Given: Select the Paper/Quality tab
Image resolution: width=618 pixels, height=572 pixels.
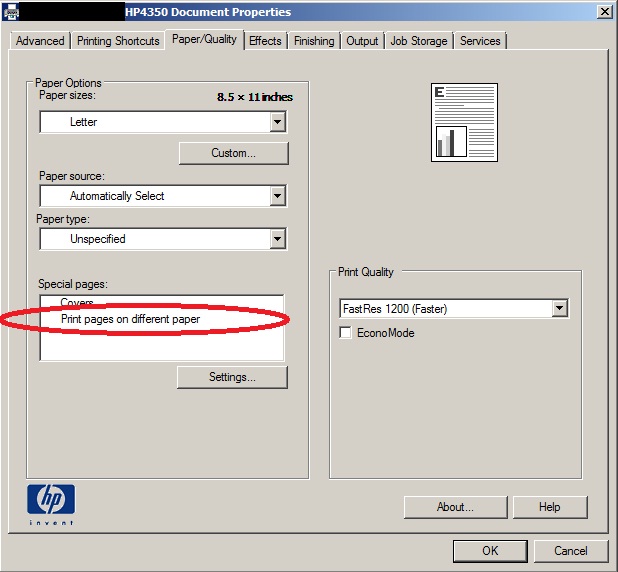Looking at the screenshot, I should click(x=204, y=39).
